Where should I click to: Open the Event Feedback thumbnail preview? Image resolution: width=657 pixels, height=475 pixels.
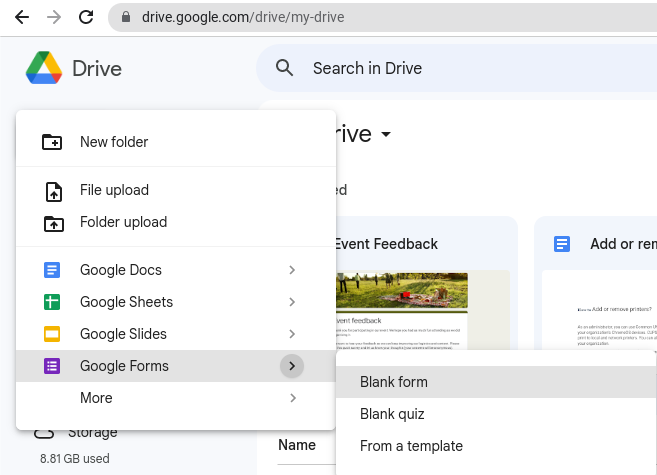point(423,310)
